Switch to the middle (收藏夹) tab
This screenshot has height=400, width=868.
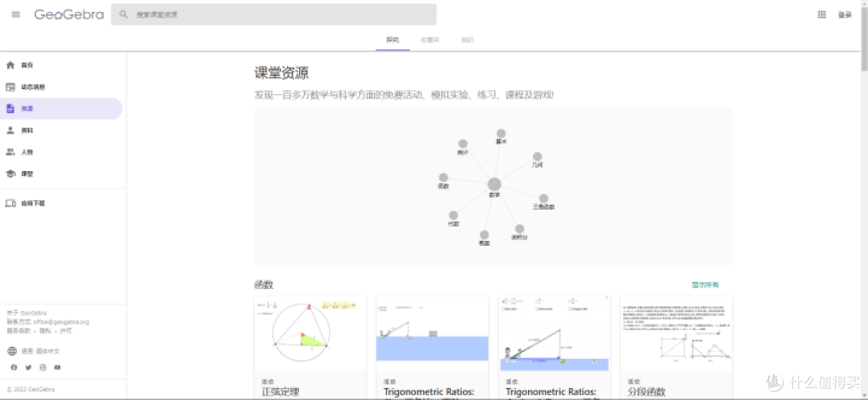coord(429,40)
